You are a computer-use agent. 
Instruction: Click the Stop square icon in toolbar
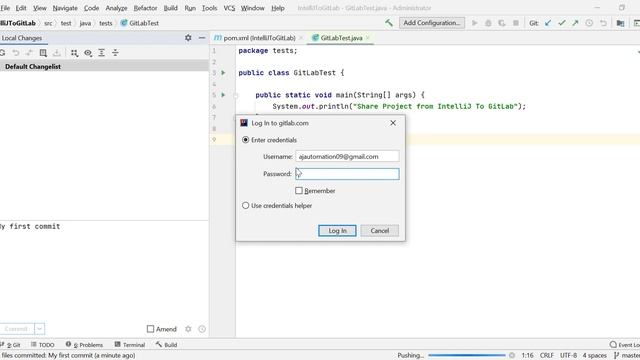(x=516, y=23)
